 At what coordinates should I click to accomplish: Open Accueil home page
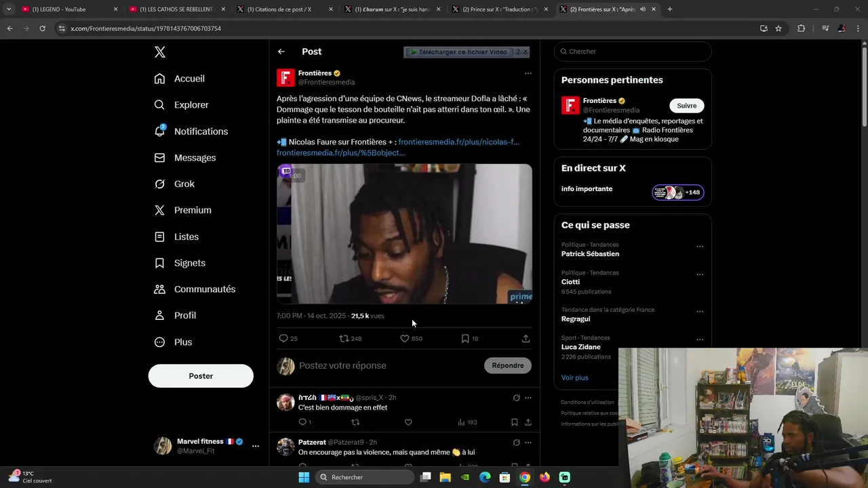coord(180,79)
